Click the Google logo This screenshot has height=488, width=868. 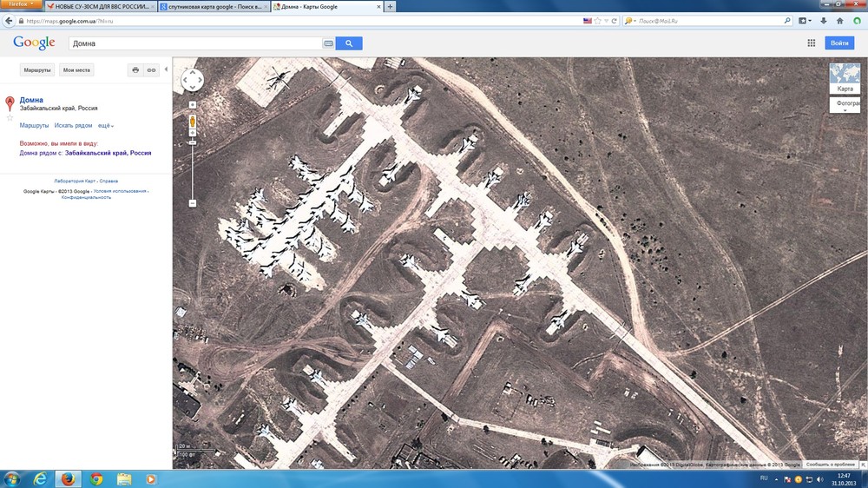[x=34, y=43]
